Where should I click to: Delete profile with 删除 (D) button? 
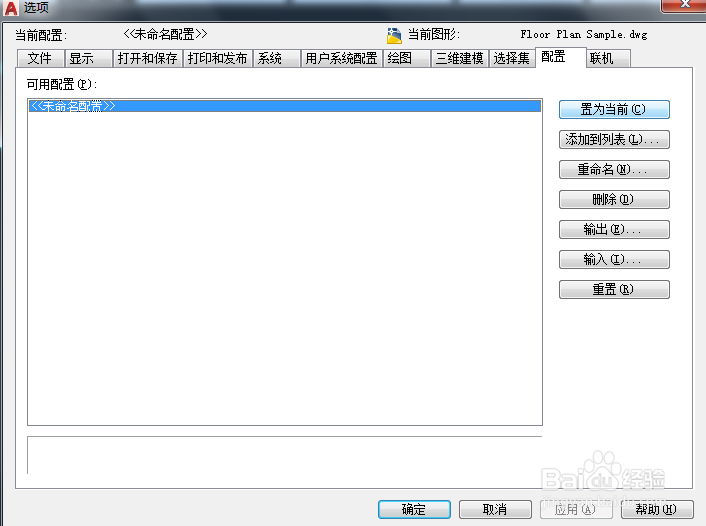click(x=614, y=200)
